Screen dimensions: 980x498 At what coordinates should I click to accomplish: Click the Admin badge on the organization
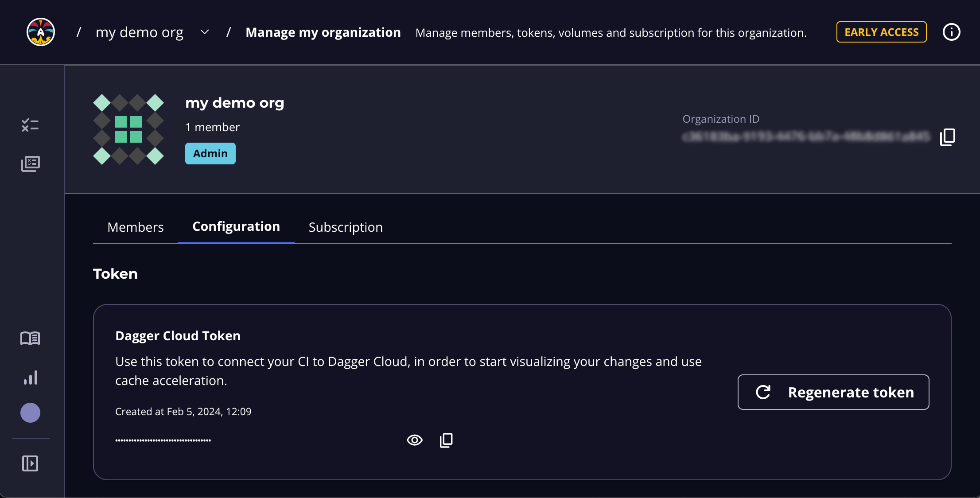pyautogui.click(x=210, y=153)
